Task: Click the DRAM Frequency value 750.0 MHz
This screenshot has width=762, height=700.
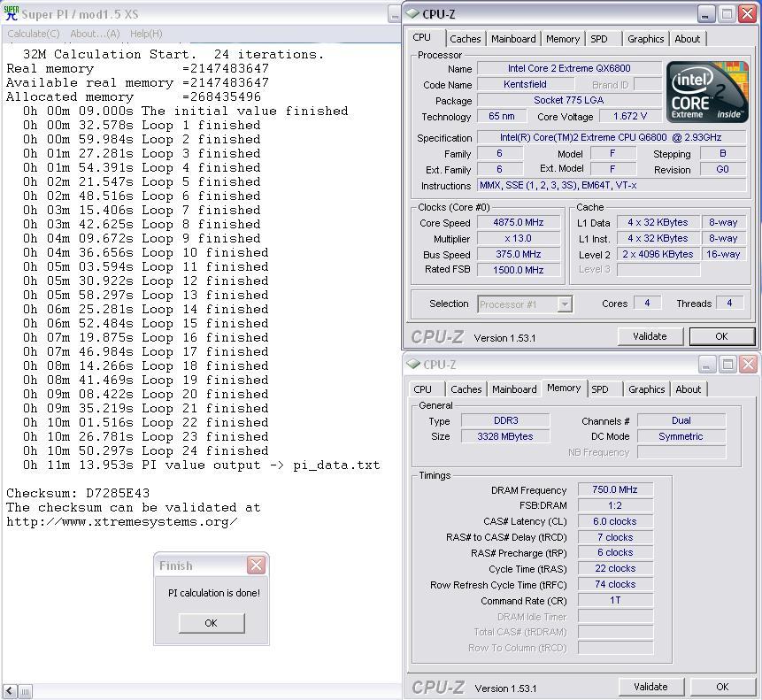Action: (615, 489)
